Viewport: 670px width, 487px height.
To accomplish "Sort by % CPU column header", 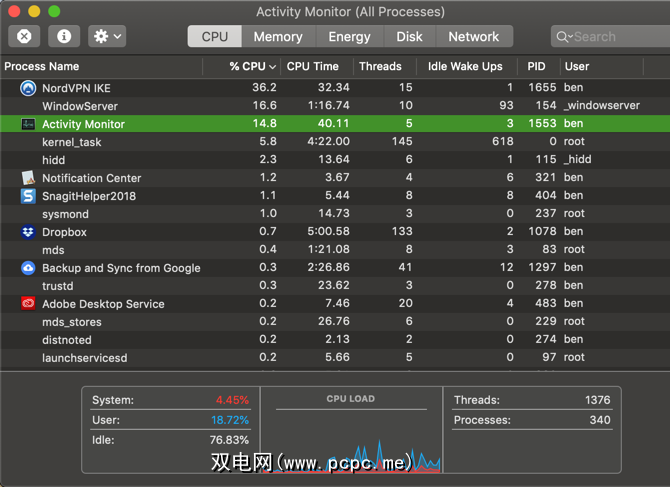I will [x=247, y=66].
